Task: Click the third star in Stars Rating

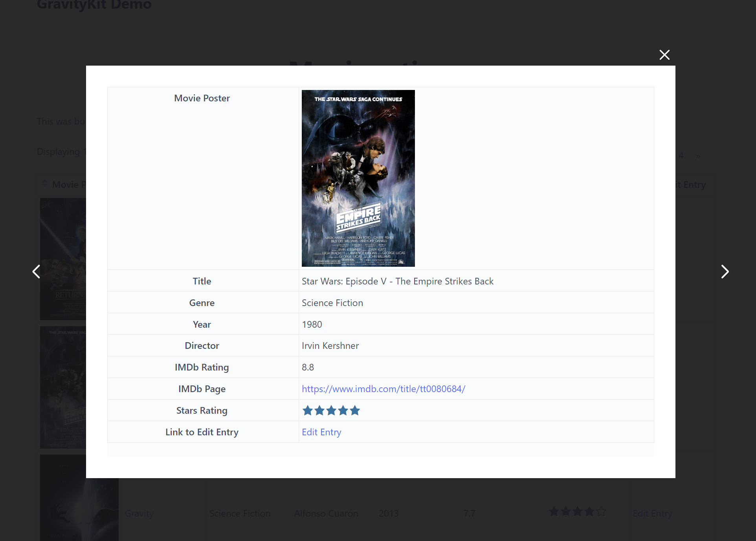Action: (331, 411)
